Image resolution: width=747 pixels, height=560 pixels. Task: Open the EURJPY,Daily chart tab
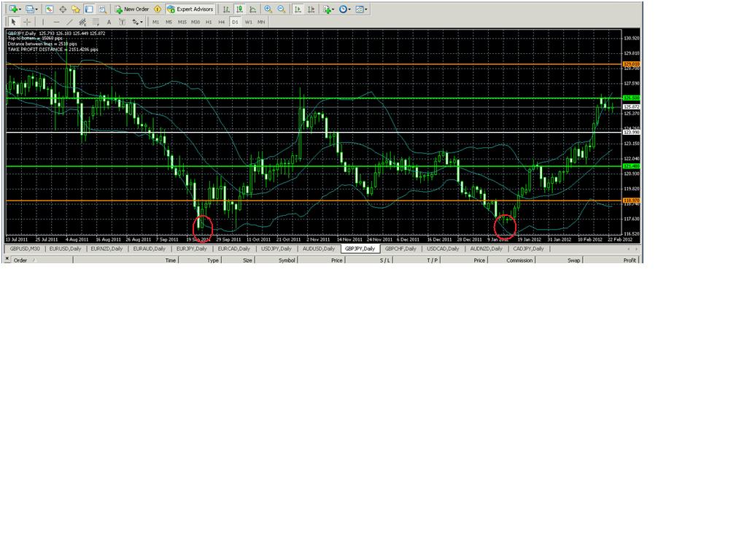tap(192, 249)
